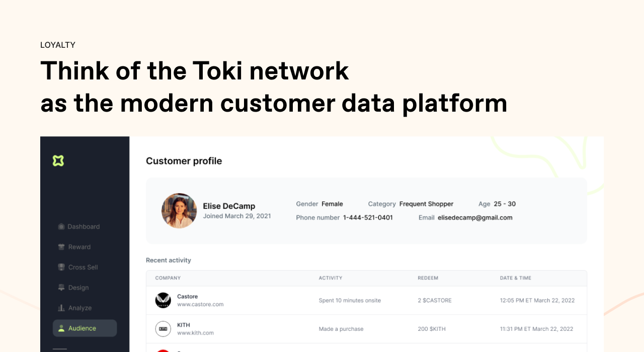
Task: Click the Castore company logo
Action: [163, 300]
